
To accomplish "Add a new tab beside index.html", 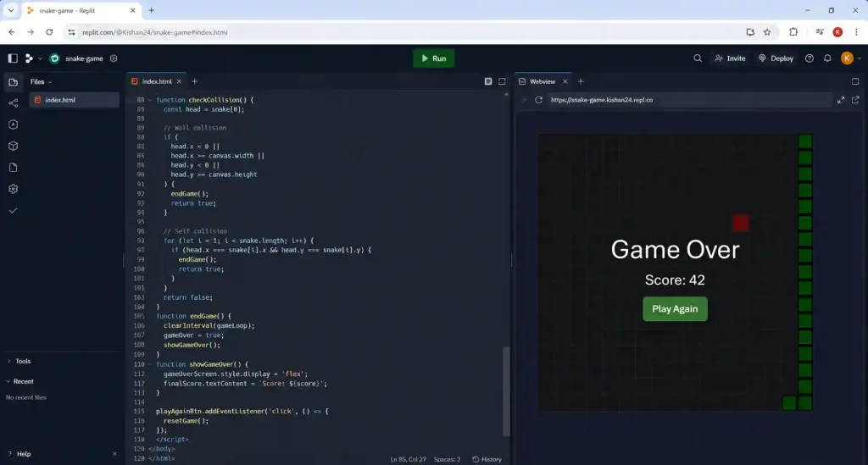I will [194, 81].
